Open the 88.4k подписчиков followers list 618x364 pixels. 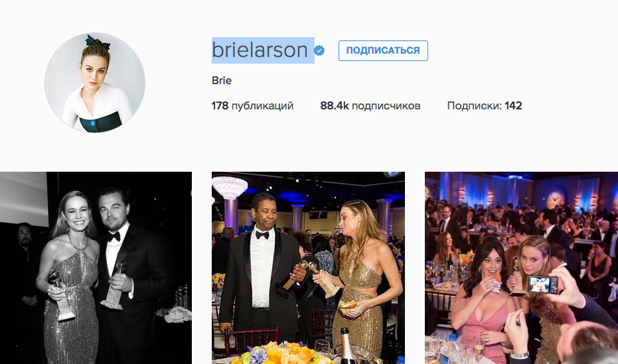pos(370,106)
